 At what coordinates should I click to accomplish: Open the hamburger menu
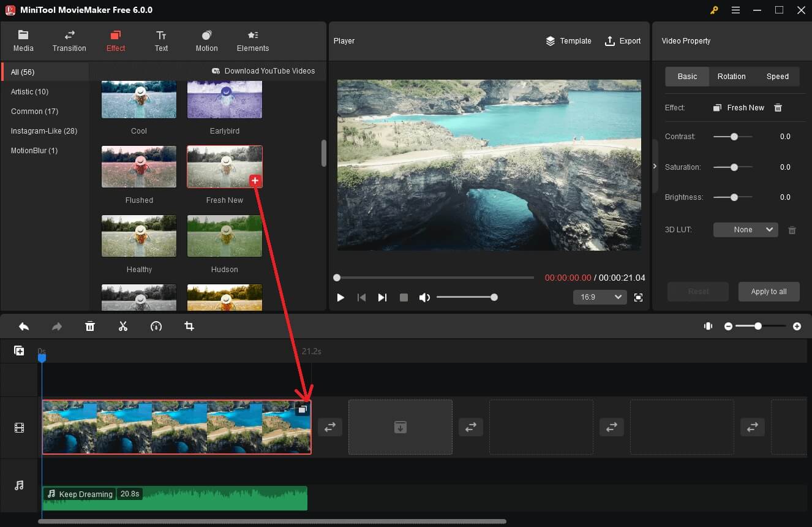[735, 10]
